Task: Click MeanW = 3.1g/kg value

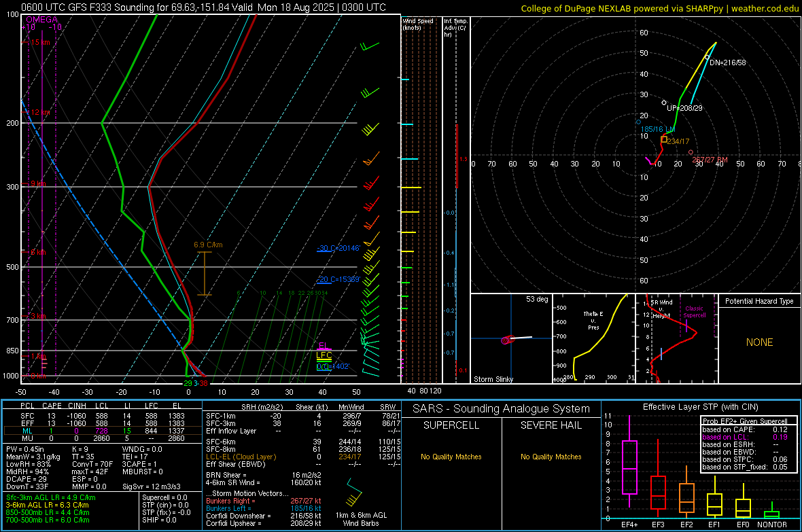Action: click(33, 457)
